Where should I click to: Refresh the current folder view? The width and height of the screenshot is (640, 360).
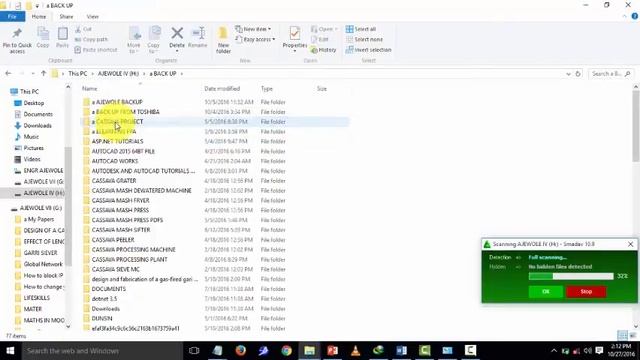pyautogui.click(x=578, y=74)
